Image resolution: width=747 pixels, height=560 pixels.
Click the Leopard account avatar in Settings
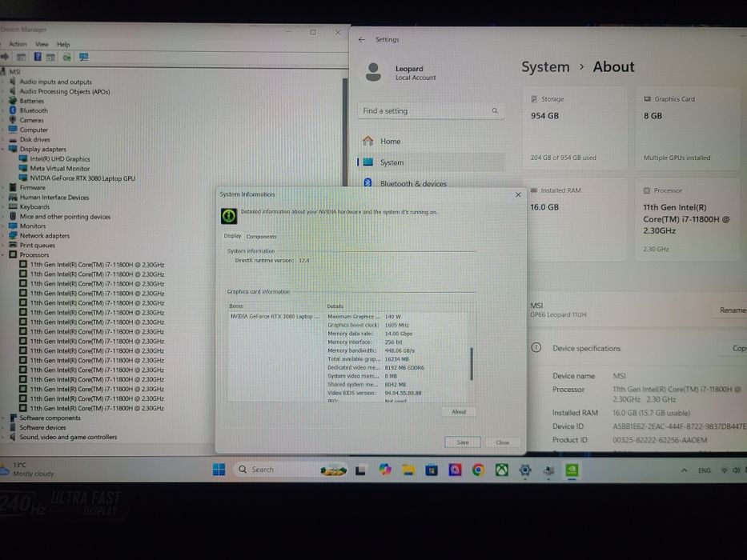tap(373, 72)
